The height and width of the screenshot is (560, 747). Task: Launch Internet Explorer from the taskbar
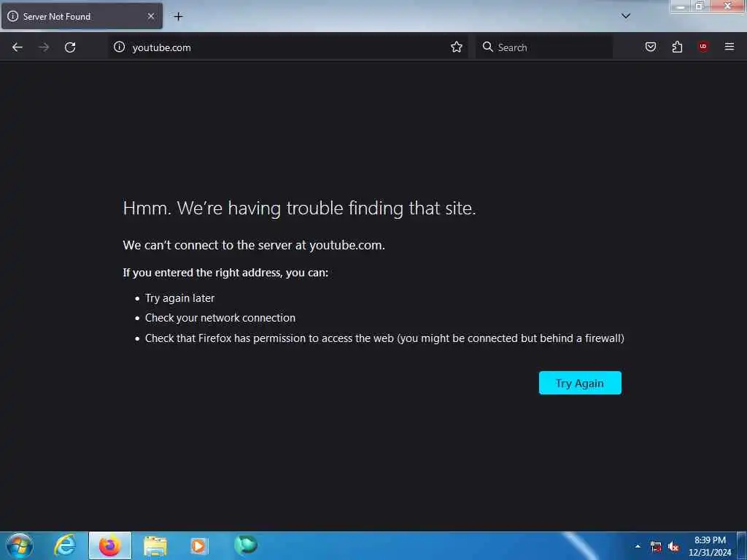click(x=65, y=545)
